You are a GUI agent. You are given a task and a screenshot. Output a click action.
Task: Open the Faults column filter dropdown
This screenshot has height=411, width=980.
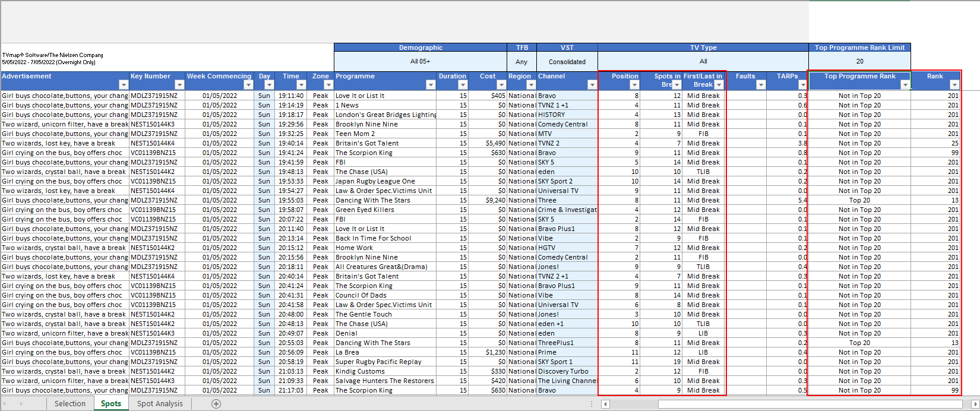[761, 85]
